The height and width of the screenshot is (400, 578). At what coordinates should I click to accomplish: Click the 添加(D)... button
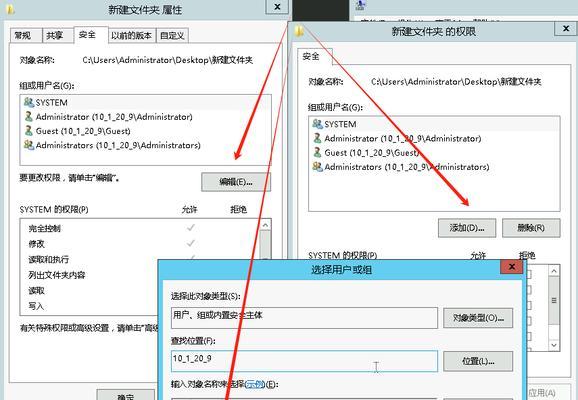click(x=467, y=228)
